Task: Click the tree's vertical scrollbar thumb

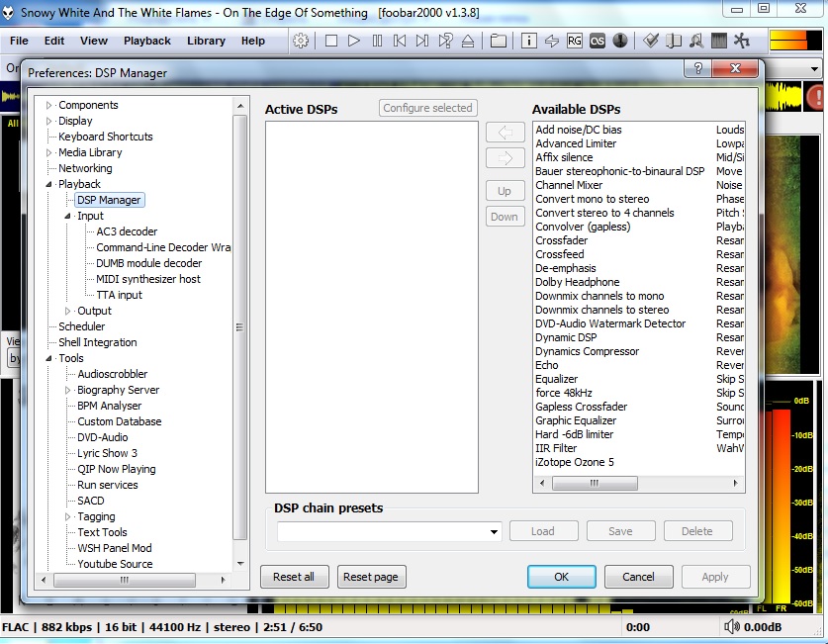Action: tap(239, 327)
